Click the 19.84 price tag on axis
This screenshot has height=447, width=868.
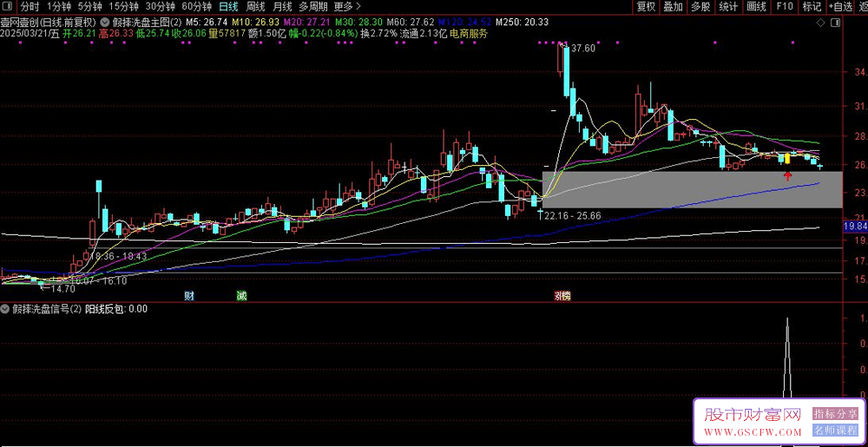855,227
